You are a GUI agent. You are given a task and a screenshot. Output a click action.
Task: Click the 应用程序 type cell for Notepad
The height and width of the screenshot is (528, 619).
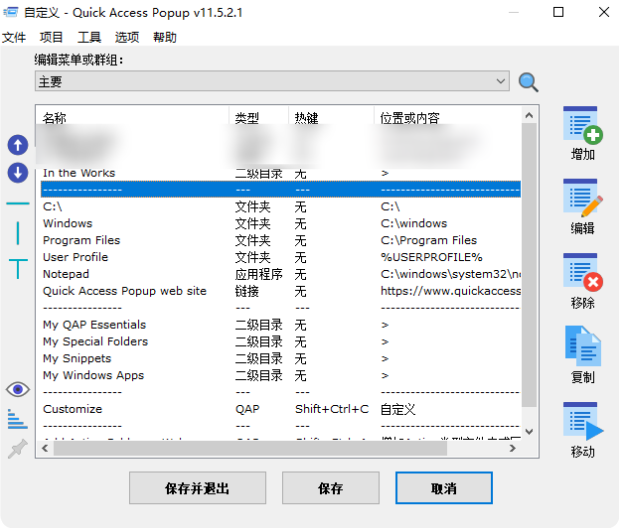pos(259,274)
